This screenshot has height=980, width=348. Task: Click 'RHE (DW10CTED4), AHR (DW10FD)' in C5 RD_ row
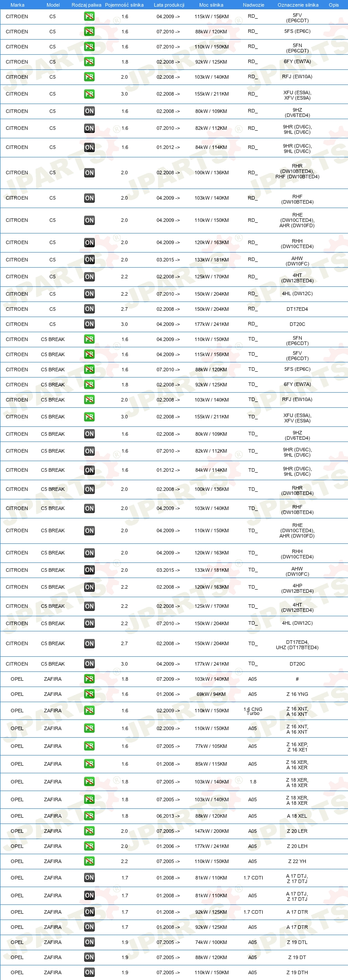[297, 220]
